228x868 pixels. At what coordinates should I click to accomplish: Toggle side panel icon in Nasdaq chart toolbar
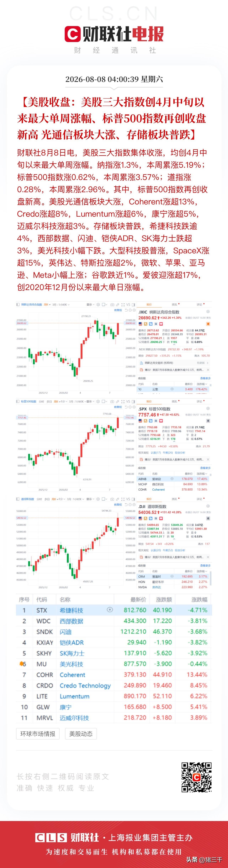point(134,305)
